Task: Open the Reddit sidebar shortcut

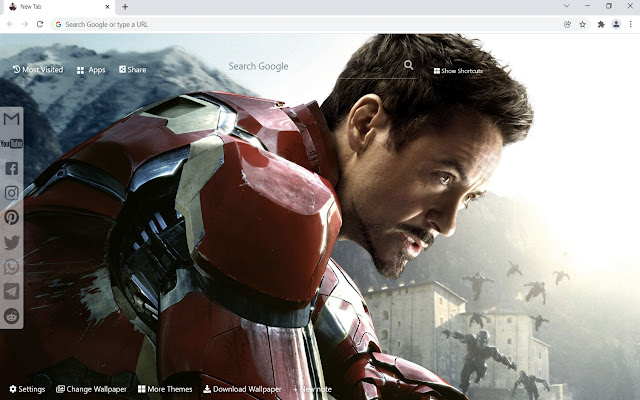Action: (11, 316)
